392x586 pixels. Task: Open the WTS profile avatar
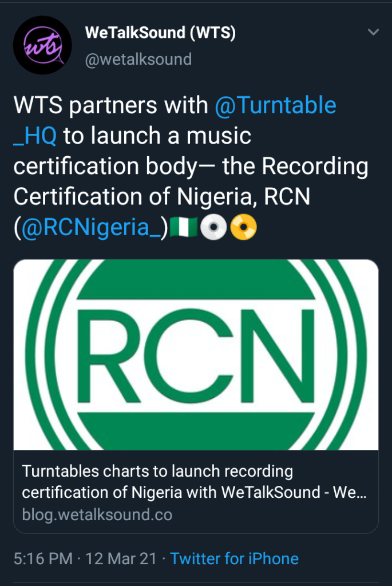[42, 45]
